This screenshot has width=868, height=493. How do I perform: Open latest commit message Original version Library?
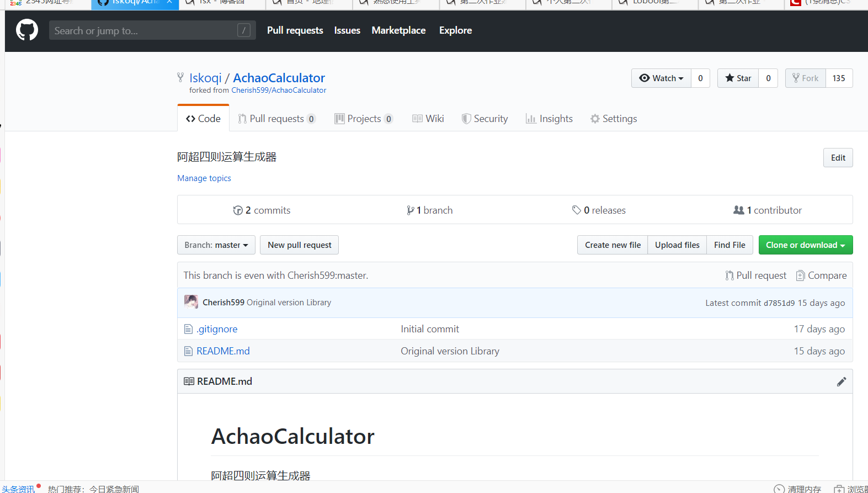point(289,303)
